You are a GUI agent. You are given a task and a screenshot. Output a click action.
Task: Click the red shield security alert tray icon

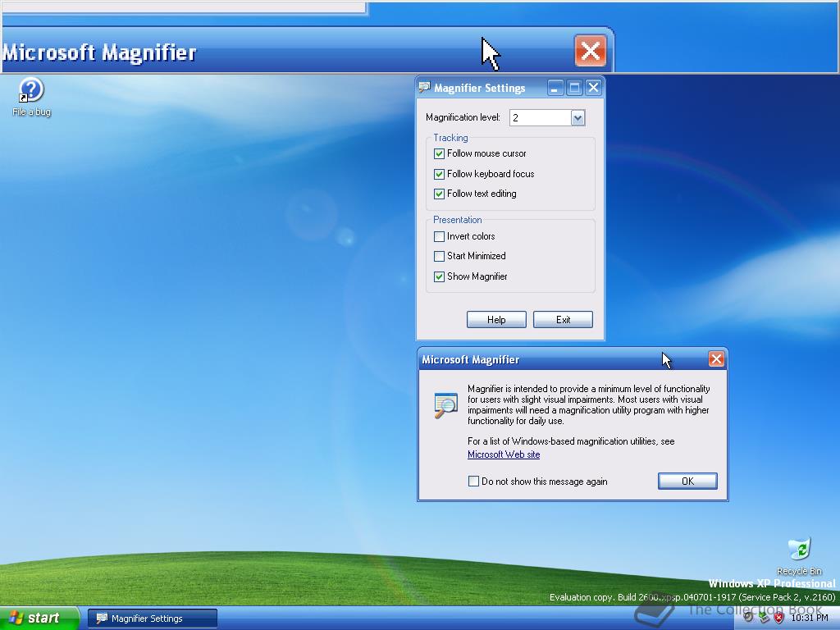pyautogui.click(x=778, y=618)
